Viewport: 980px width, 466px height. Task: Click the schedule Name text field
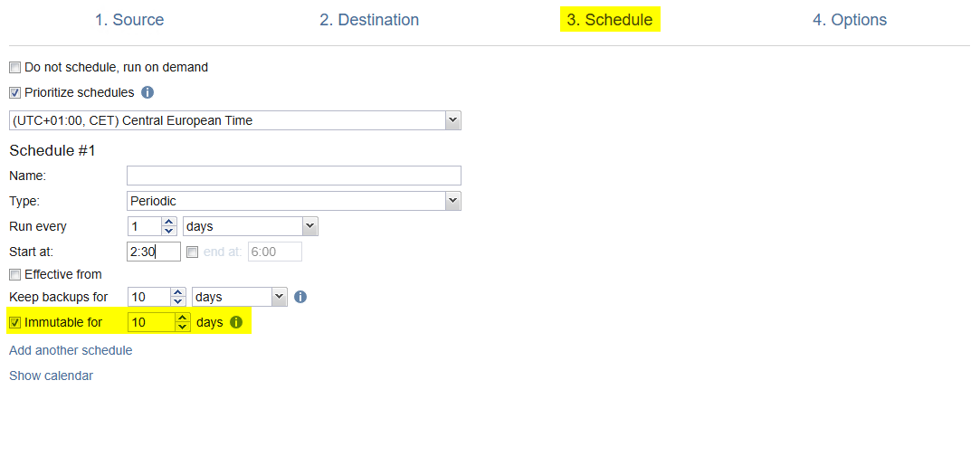point(294,176)
